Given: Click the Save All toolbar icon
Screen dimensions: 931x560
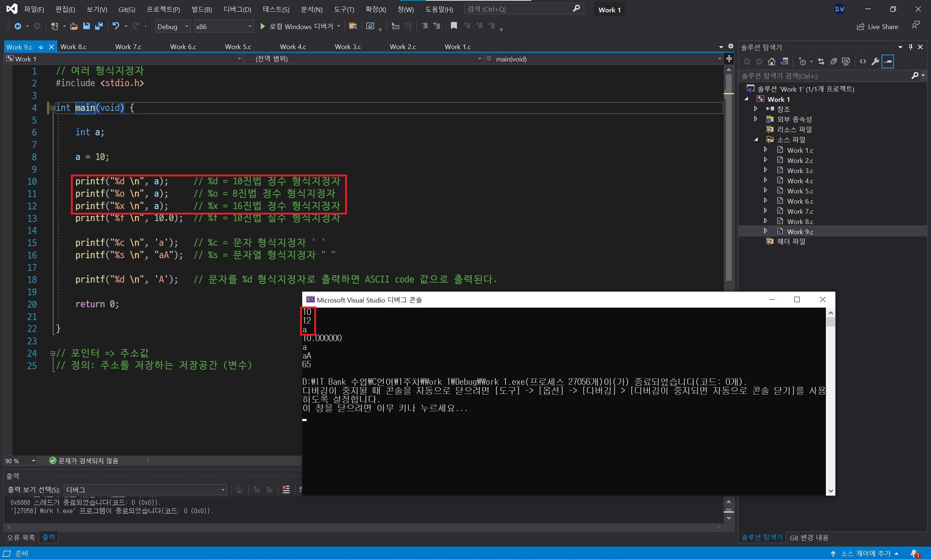Looking at the screenshot, I should coord(99,26).
